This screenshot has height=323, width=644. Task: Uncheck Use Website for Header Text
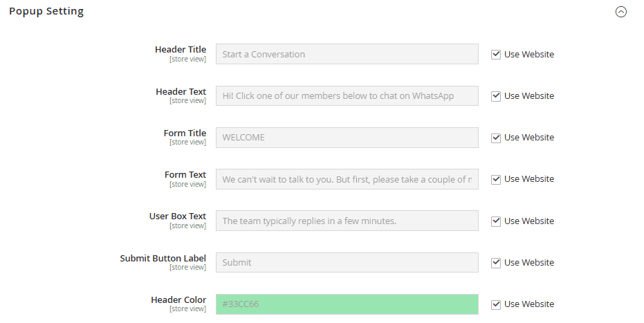(496, 96)
